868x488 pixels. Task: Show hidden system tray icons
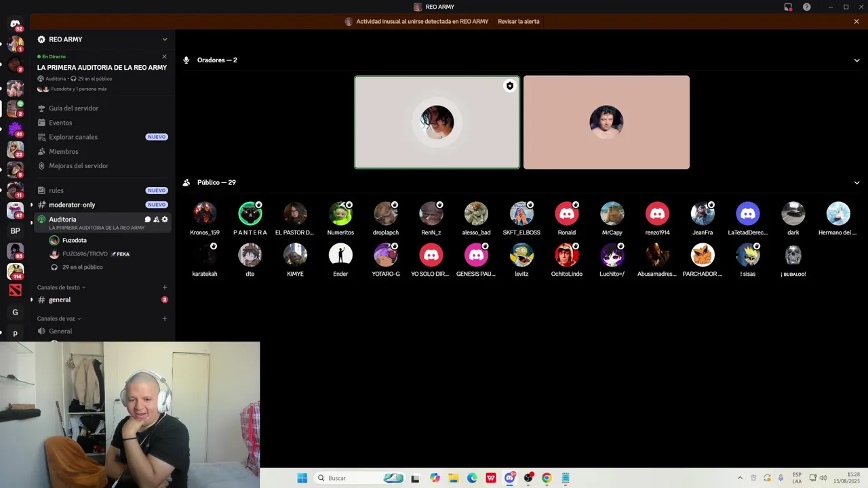pyautogui.click(x=740, y=478)
